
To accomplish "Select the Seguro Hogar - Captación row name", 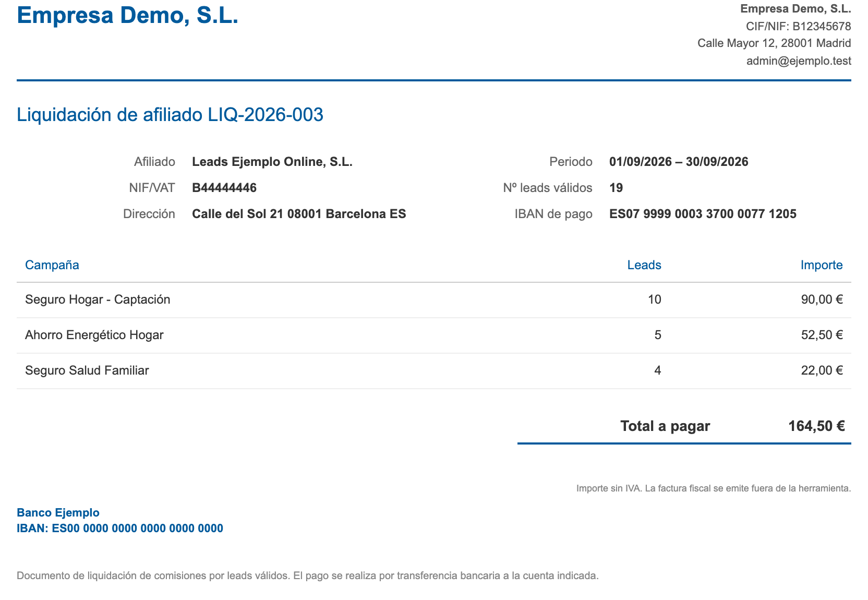I will [x=98, y=299].
